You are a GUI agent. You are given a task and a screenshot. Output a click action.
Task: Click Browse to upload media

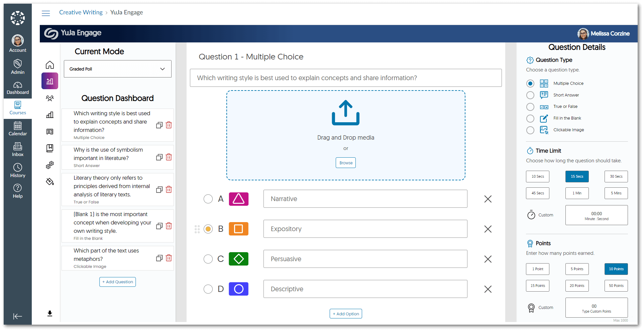coord(346,163)
